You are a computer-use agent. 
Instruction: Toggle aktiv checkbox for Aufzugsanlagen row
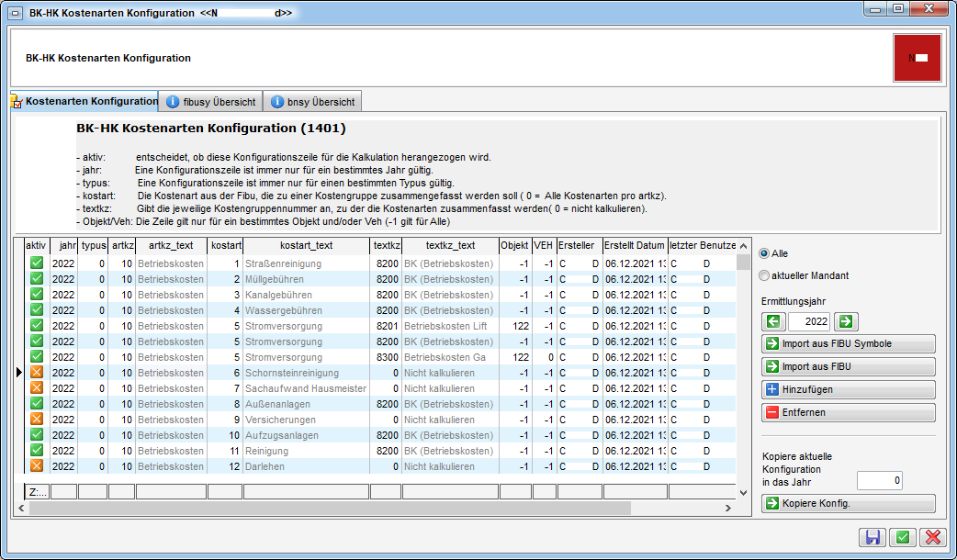[37, 435]
